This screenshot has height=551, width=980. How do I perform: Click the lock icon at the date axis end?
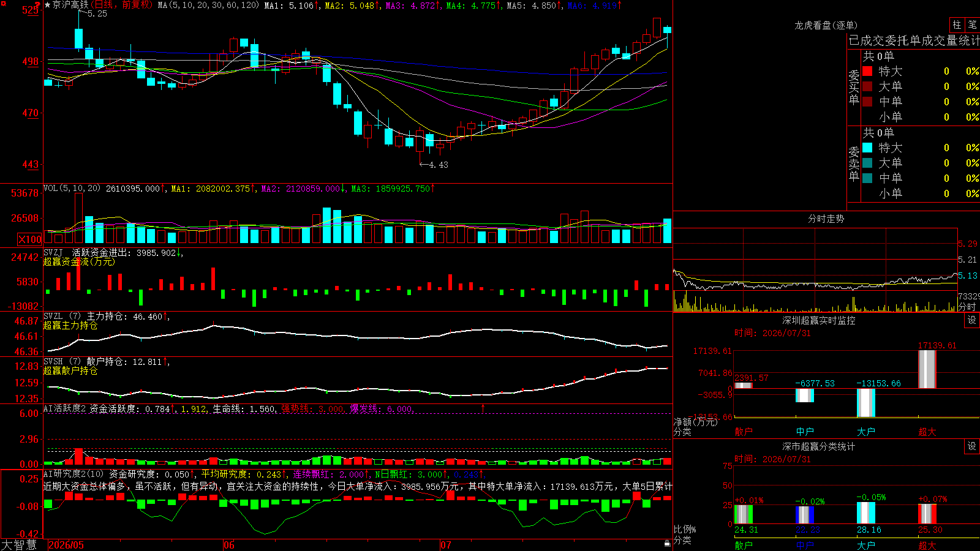tap(668, 543)
